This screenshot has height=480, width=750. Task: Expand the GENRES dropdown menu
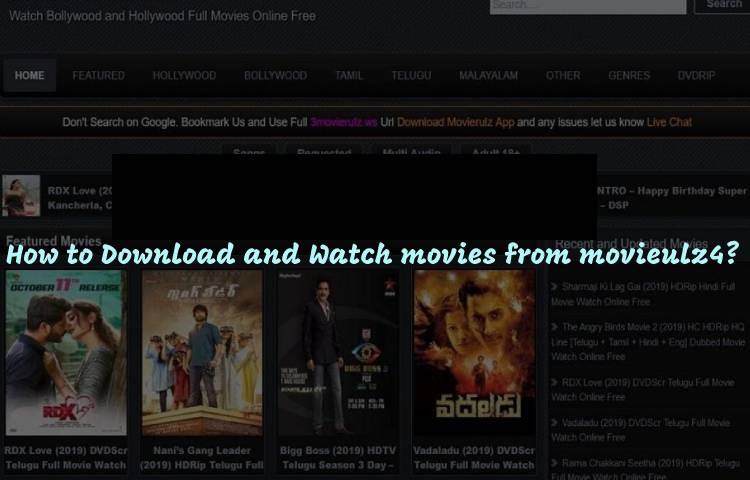pos(629,76)
